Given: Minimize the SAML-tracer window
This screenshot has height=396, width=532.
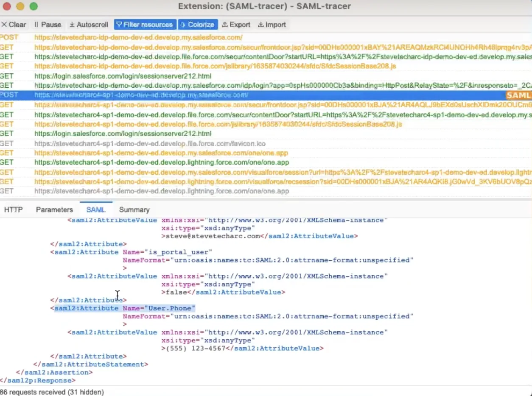Looking at the screenshot, I should [20, 6].
